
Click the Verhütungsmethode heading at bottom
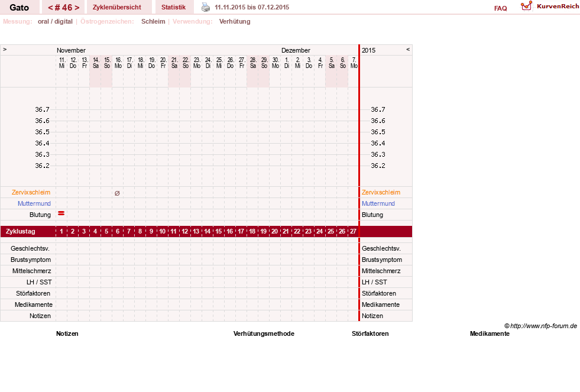click(264, 333)
